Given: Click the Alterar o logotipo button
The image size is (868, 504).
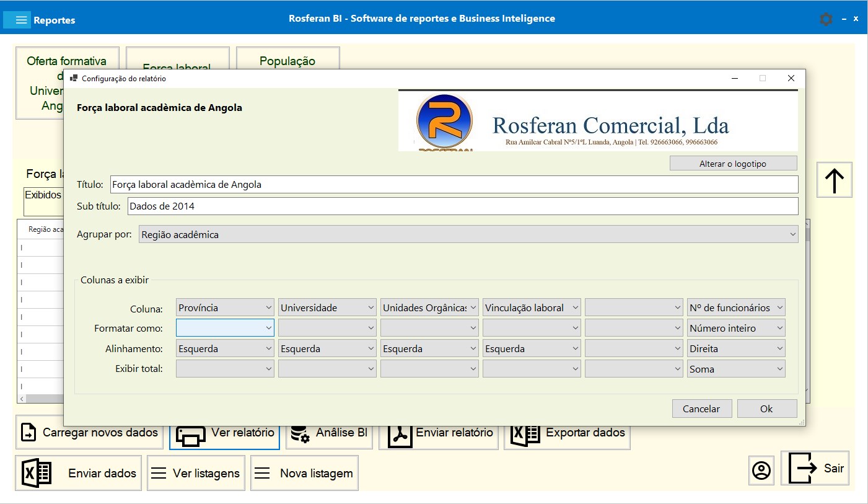Looking at the screenshot, I should click(733, 164).
